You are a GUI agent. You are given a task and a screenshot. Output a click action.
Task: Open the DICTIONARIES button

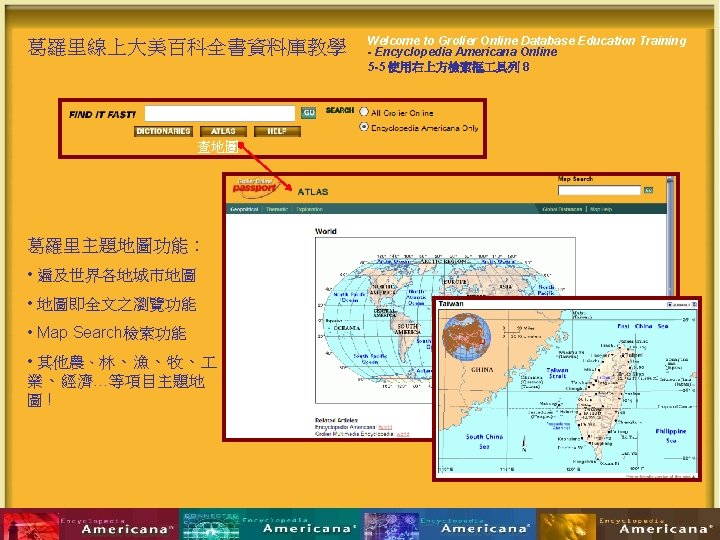(x=163, y=131)
